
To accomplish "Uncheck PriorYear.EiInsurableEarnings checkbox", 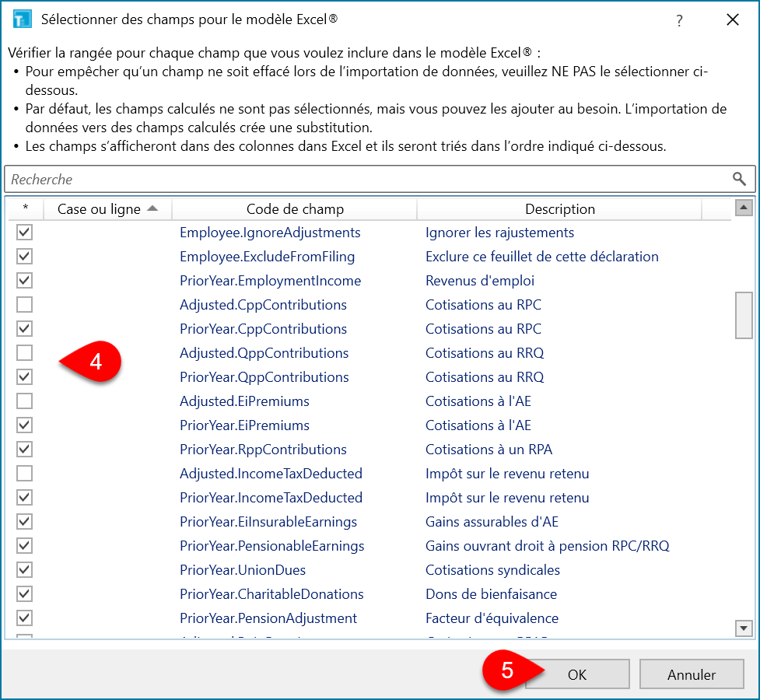I will tap(24, 522).
